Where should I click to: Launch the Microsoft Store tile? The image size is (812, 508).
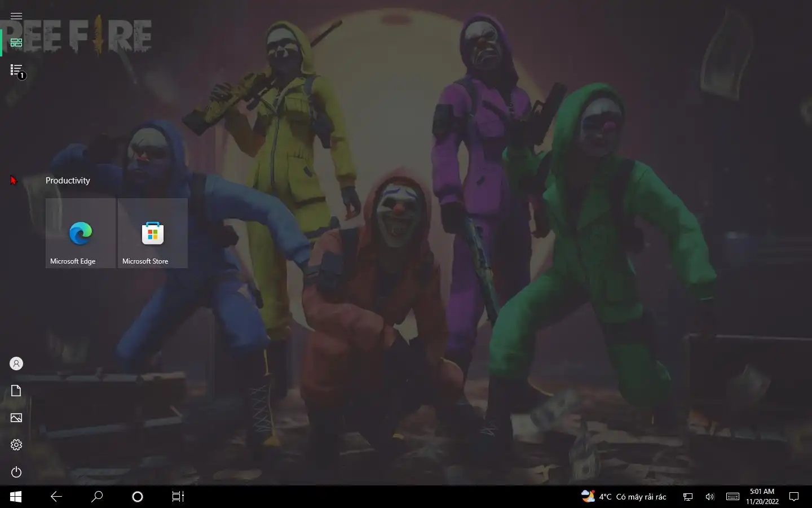pyautogui.click(x=153, y=233)
